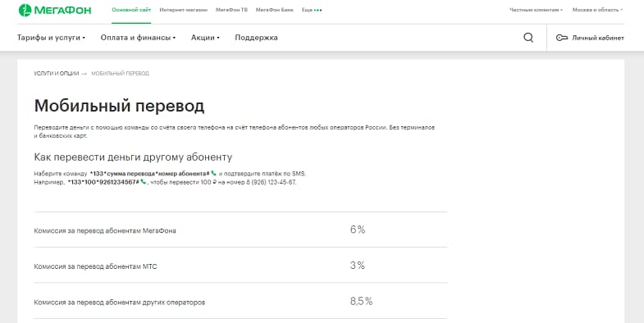Open the МегаФон ТВ tab
Image resolution: width=644 pixels, height=323 pixels.
[x=231, y=10]
